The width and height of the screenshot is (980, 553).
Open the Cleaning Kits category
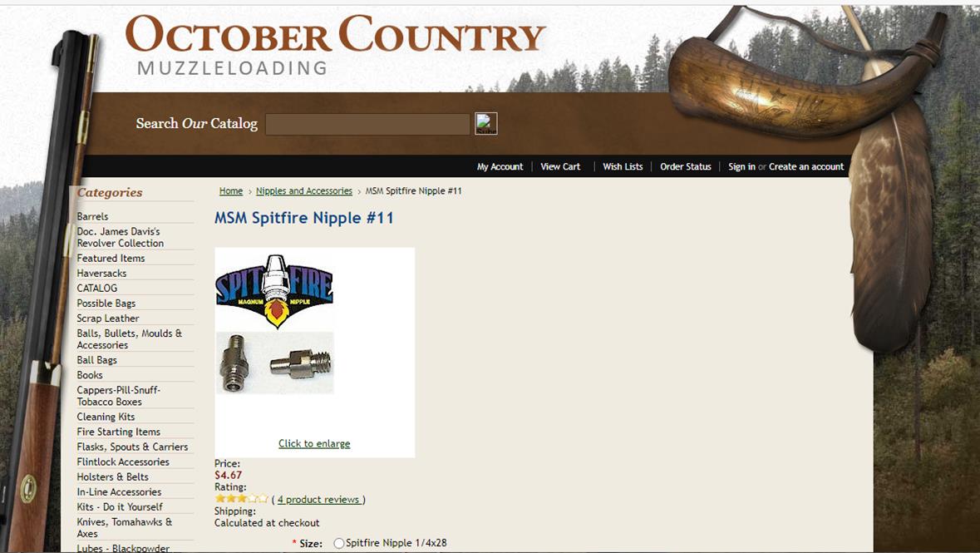click(x=106, y=417)
